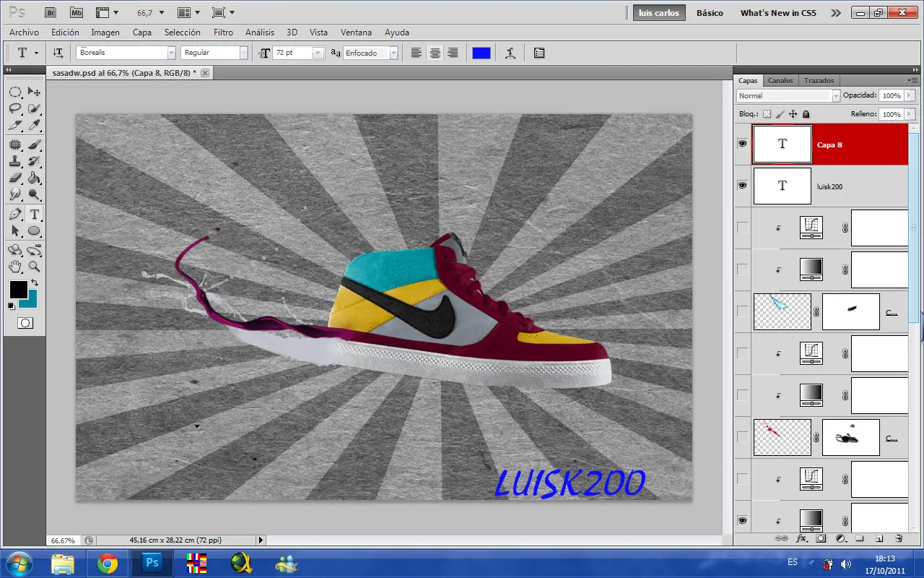This screenshot has height=578, width=924.
Task: Open the Borealis font family dropdown
Action: [171, 53]
